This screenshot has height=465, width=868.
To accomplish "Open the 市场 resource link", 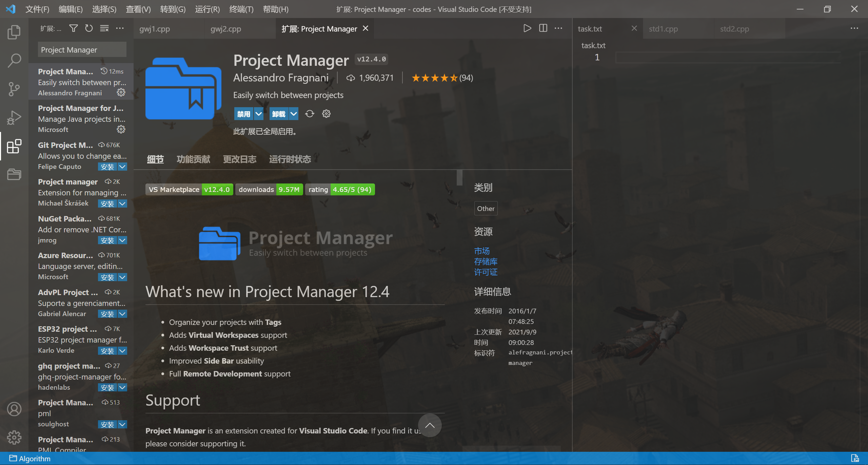I will coord(481,251).
